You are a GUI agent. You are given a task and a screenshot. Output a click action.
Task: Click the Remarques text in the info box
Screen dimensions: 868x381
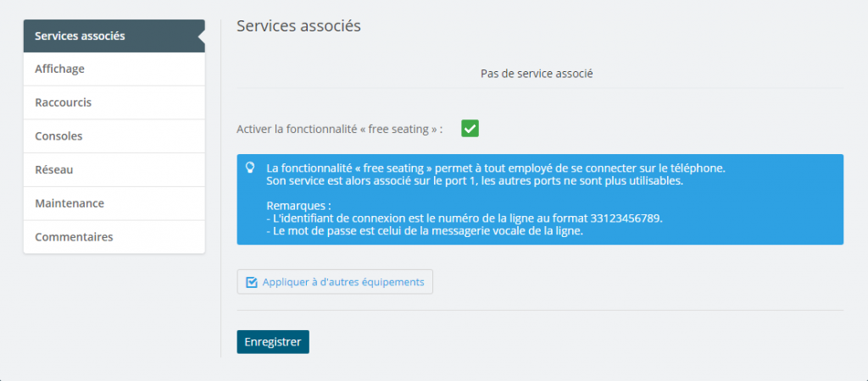[299, 206]
